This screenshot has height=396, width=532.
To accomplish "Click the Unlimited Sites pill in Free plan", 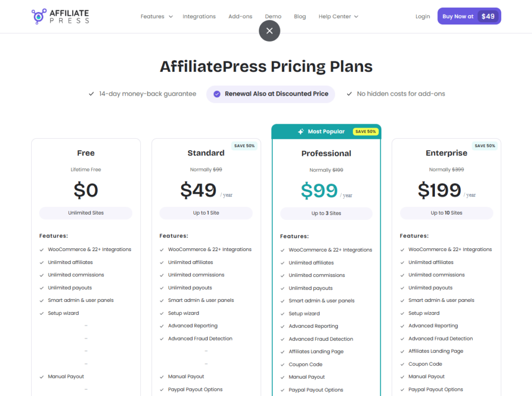I will click(x=86, y=213).
